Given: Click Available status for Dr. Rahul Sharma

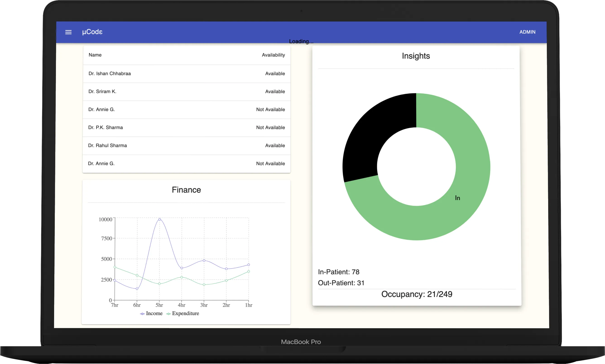Looking at the screenshot, I should tap(275, 146).
